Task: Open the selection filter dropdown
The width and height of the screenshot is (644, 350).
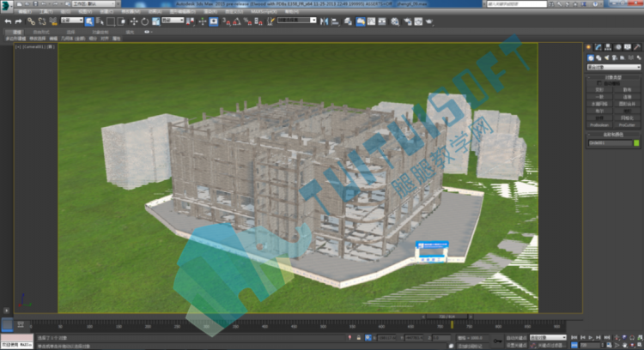Action: point(72,20)
